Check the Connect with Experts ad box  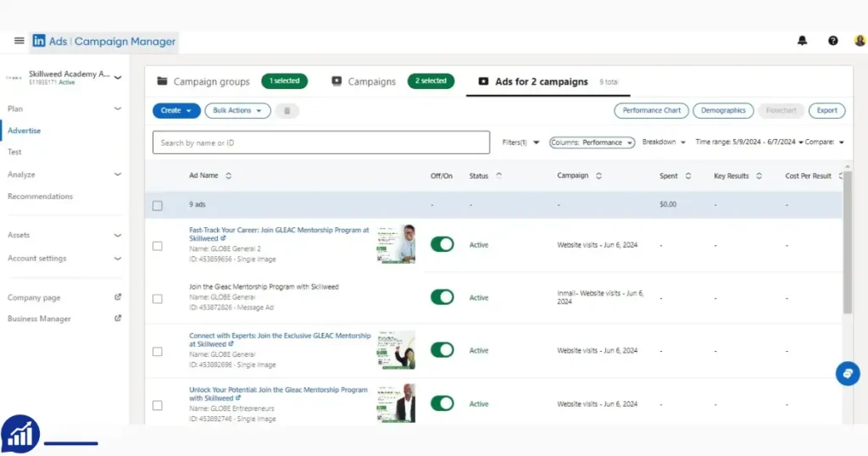tap(158, 352)
